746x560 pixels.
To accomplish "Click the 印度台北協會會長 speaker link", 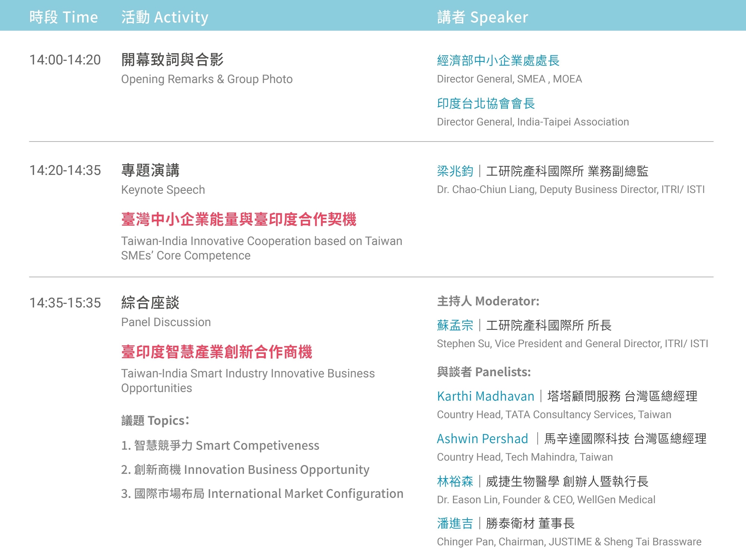I will [486, 103].
